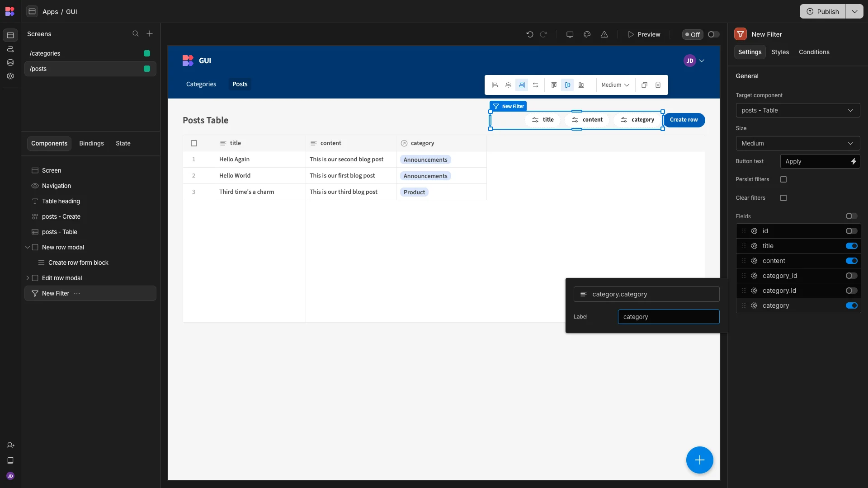Switch to the Conditions tab
Viewport: 868px width, 488px height.
coord(814,52)
